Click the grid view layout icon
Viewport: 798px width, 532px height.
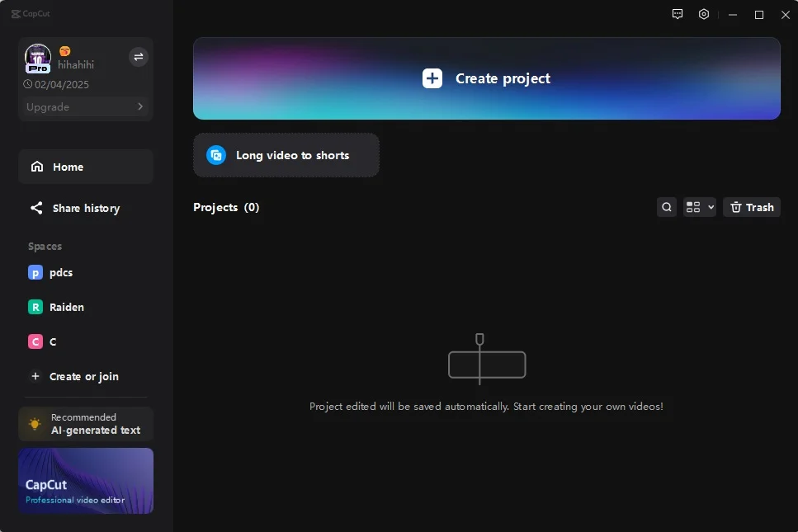693,207
